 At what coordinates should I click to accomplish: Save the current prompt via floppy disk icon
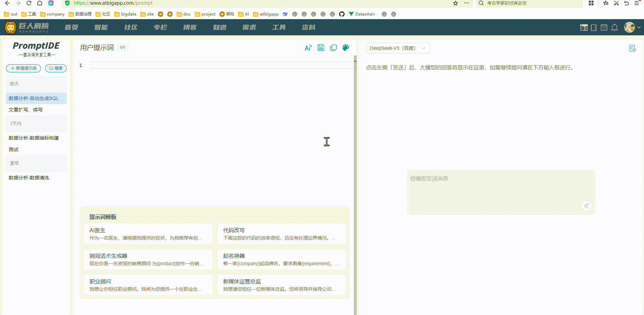click(x=321, y=47)
